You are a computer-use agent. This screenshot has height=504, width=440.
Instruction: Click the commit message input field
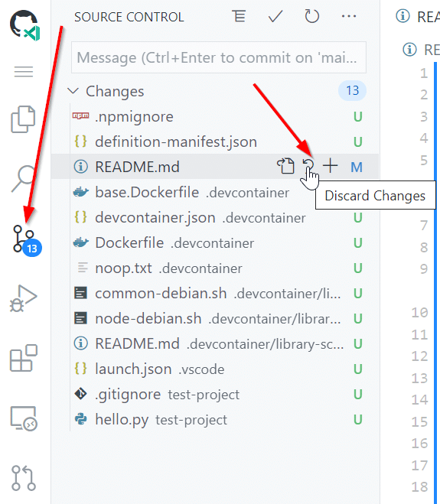click(x=219, y=57)
